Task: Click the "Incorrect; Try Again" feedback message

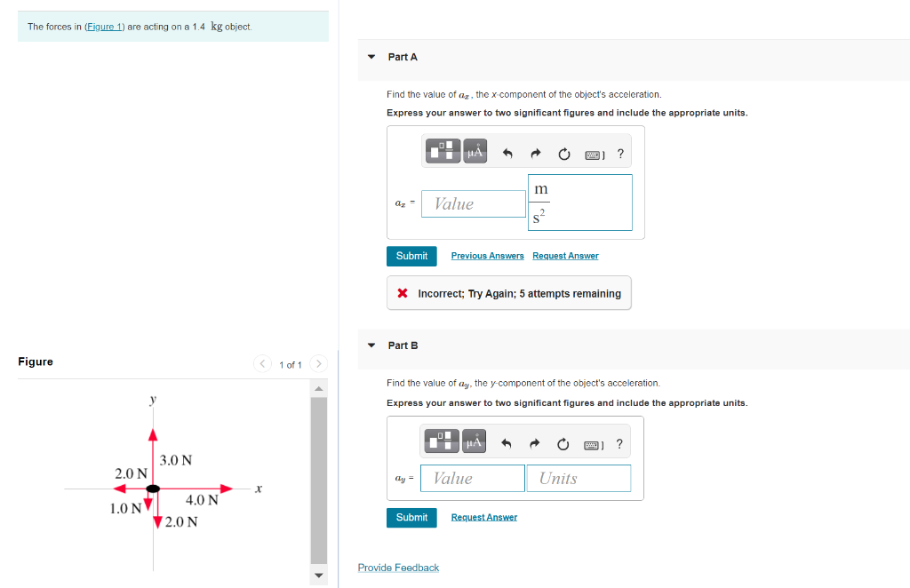Action: 509,293
